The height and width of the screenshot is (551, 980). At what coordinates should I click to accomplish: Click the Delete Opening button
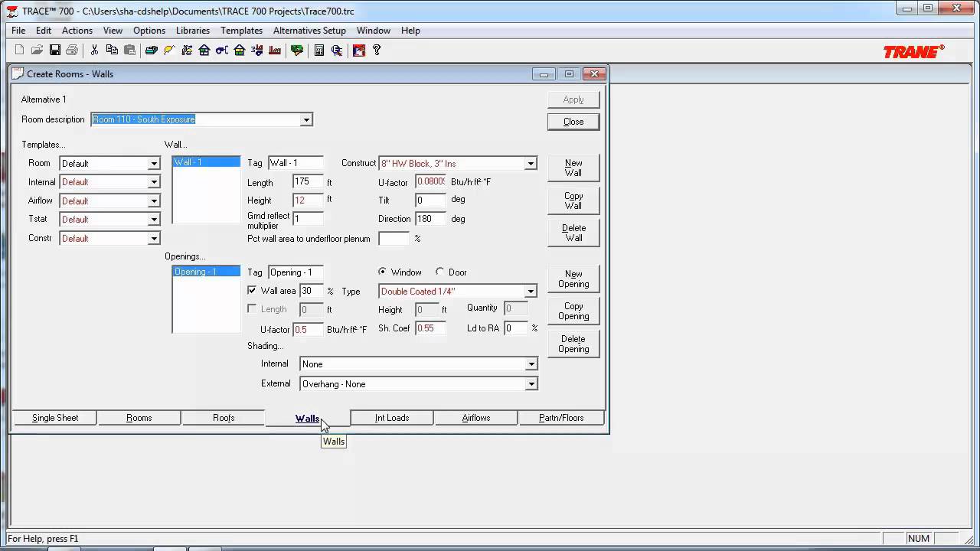click(x=573, y=344)
